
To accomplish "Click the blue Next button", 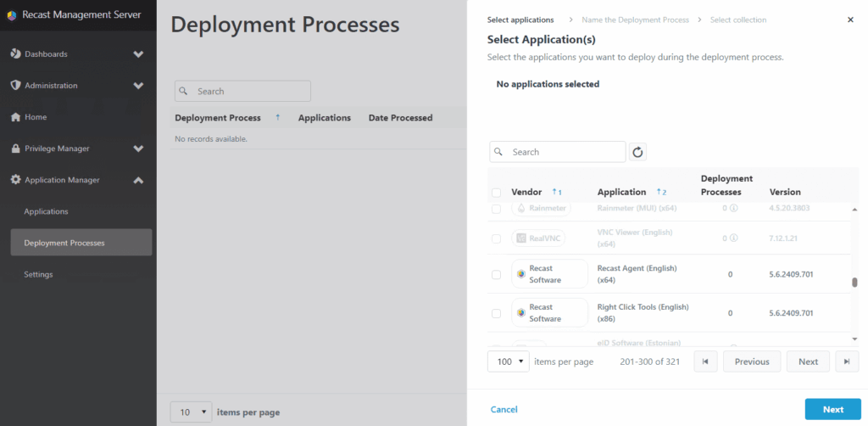I will pyautogui.click(x=832, y=409).
